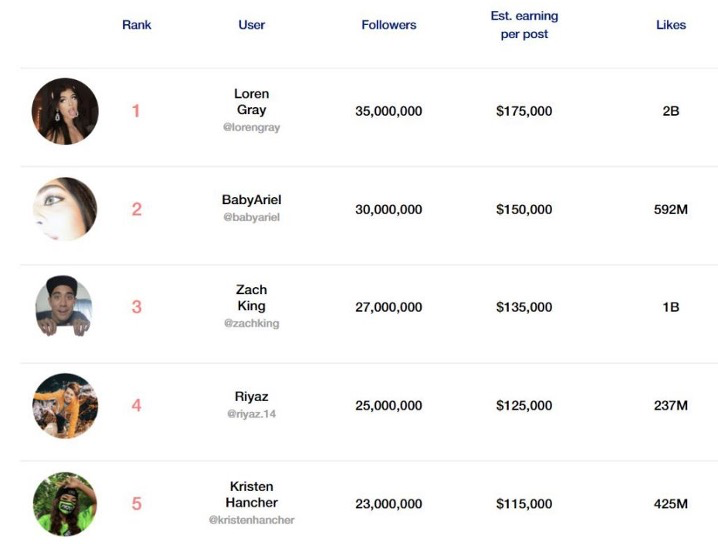Open the @lorengray handle link
The image size is (718, 550).
point(252,128)
